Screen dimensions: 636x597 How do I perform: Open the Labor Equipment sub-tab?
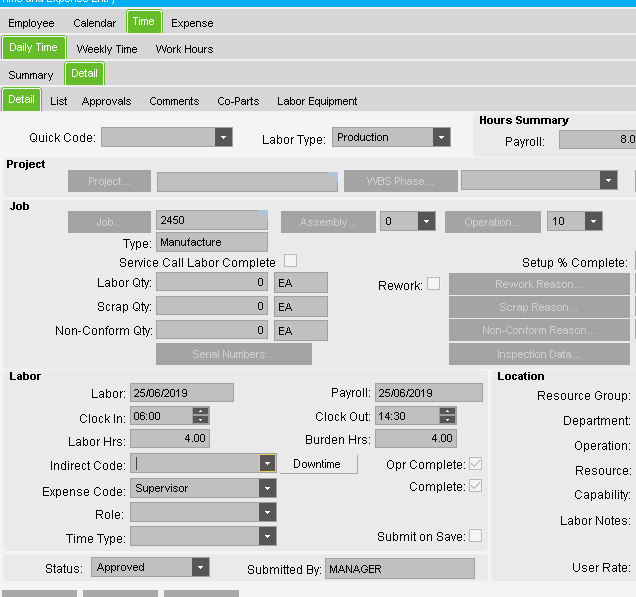(317, 101)
